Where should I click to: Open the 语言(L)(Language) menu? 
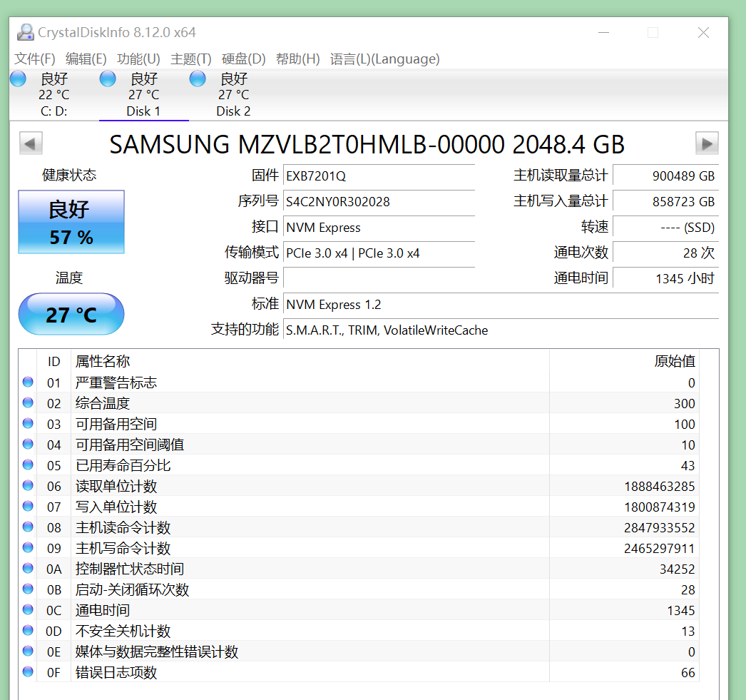(384, 59)
